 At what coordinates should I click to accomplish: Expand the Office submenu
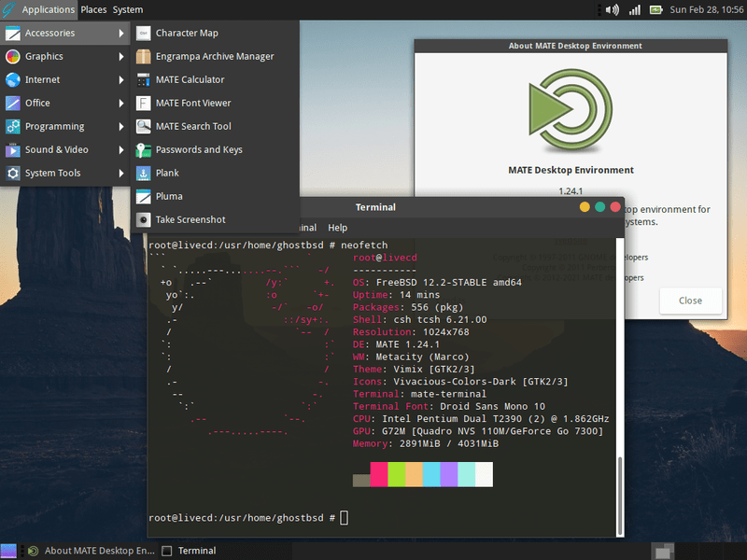(65, 103)
